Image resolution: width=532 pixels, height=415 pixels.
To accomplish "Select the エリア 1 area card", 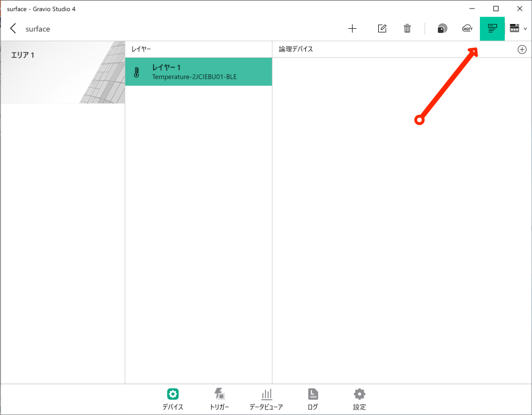I will coord(63,72).
